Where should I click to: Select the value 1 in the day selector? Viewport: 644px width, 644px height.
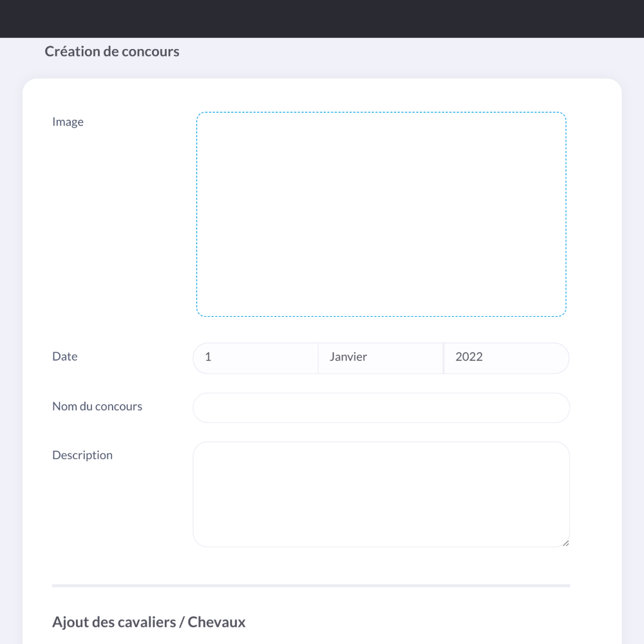208,357
